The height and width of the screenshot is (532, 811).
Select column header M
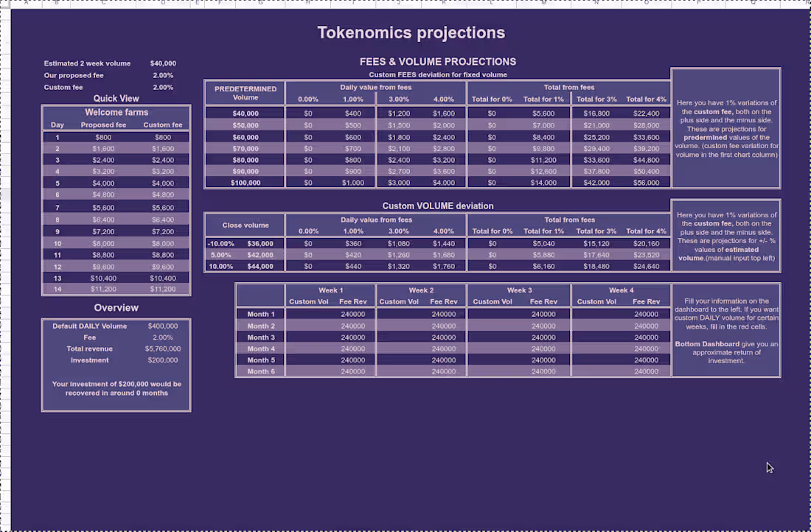coord(543,4)
